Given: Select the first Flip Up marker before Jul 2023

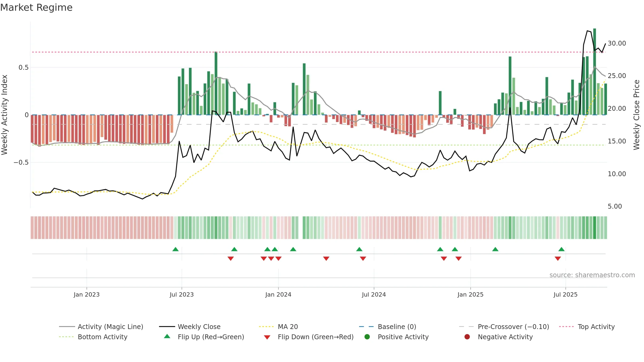Looking at the screenshot, I should click(175, 249).
